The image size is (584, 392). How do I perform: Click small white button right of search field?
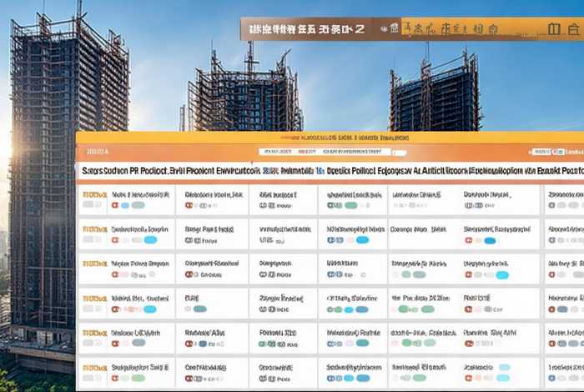pyautogui.click(x=400, y=153)
